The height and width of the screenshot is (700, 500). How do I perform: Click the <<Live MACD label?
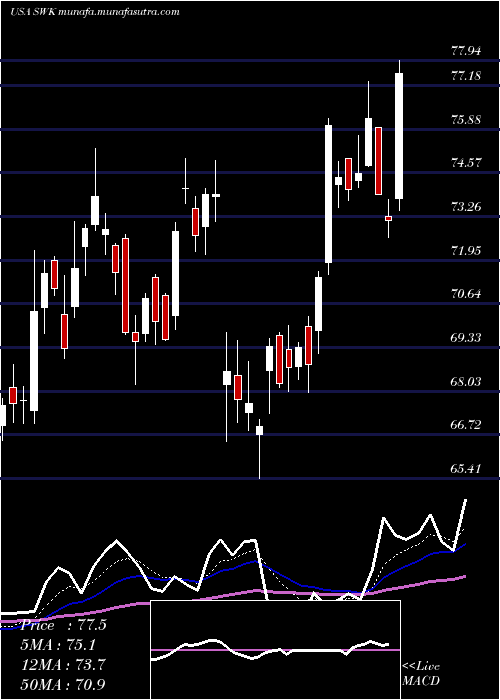click(421, 673)
